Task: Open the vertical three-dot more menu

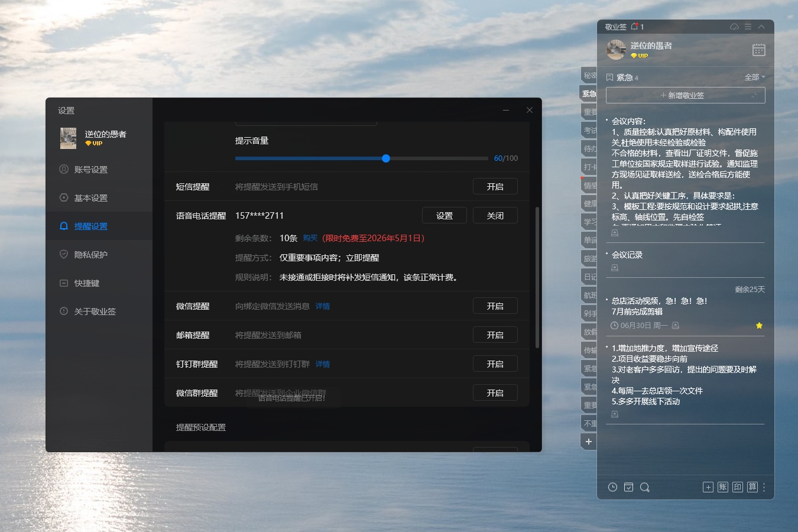Action: point(764,487)
